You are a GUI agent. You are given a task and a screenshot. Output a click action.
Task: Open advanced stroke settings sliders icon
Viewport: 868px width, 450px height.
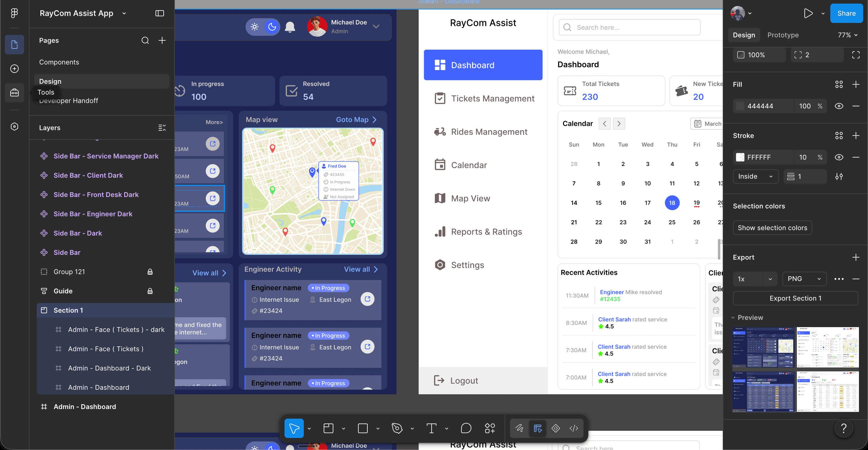(x=839, y=177)
